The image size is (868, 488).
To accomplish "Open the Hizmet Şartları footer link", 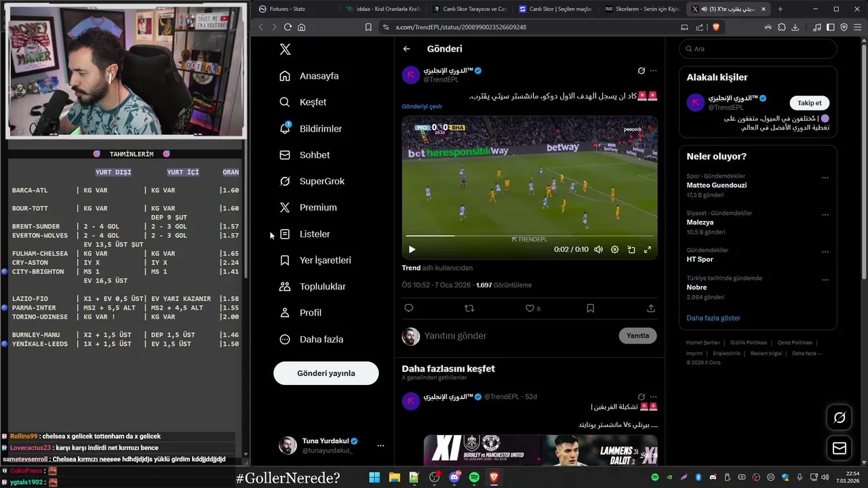I will pyautogui.click(x=703, y=343).
